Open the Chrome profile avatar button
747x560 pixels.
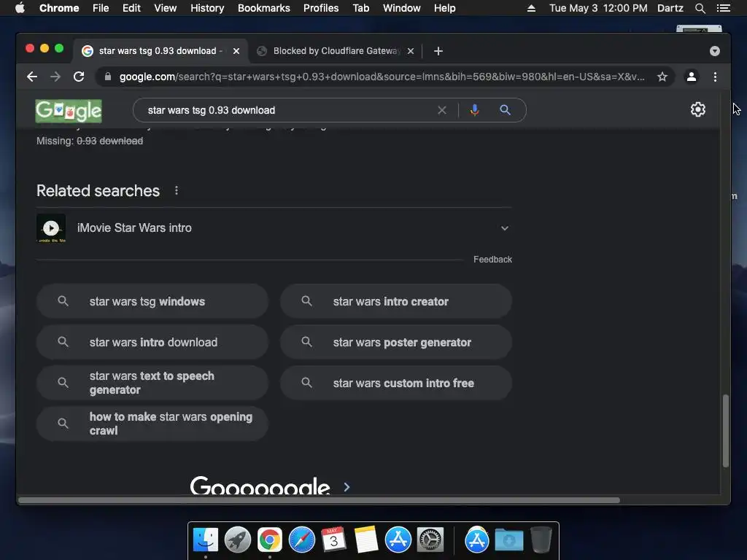[x=692, y=77]
